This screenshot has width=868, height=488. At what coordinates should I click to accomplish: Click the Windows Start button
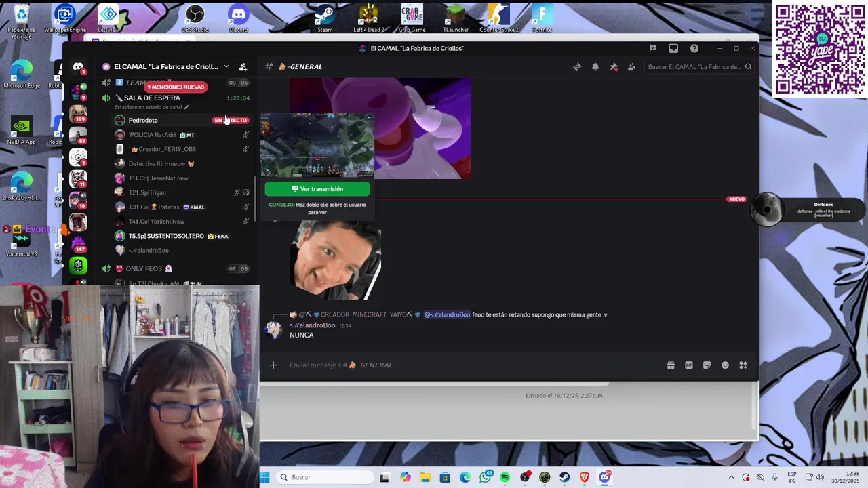(x=264, y=477)
